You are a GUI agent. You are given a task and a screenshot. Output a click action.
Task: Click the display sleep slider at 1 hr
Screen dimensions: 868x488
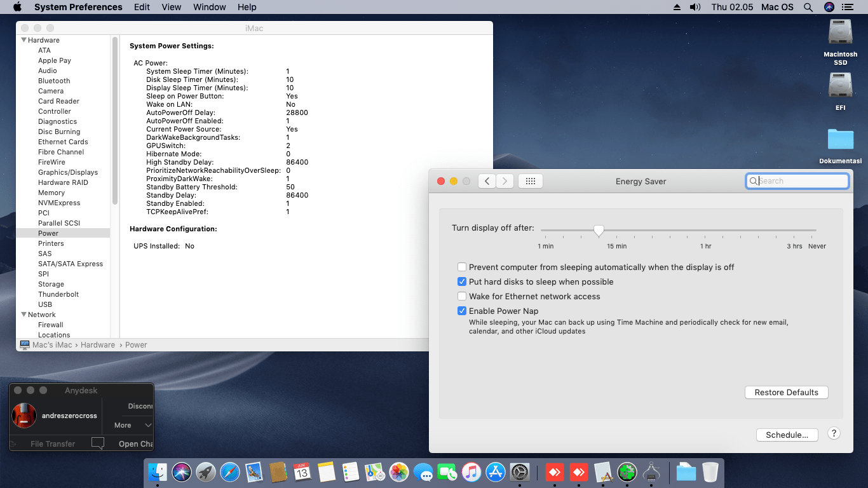(x=706, y=231)
